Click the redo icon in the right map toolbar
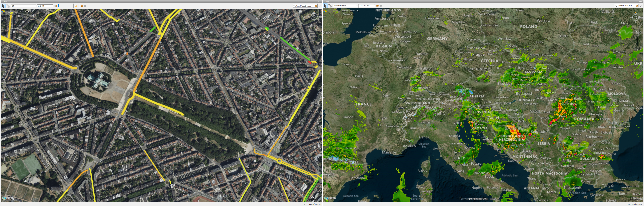 (381, 6)
